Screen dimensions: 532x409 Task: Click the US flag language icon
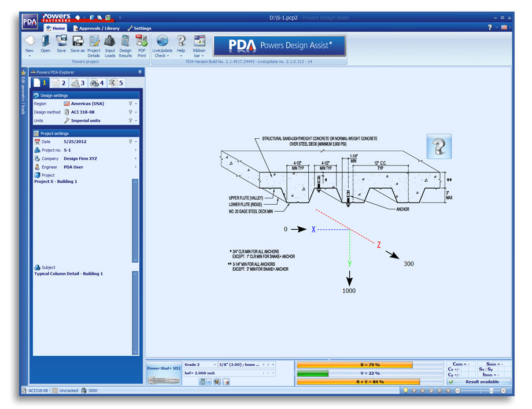click(504, 28)
